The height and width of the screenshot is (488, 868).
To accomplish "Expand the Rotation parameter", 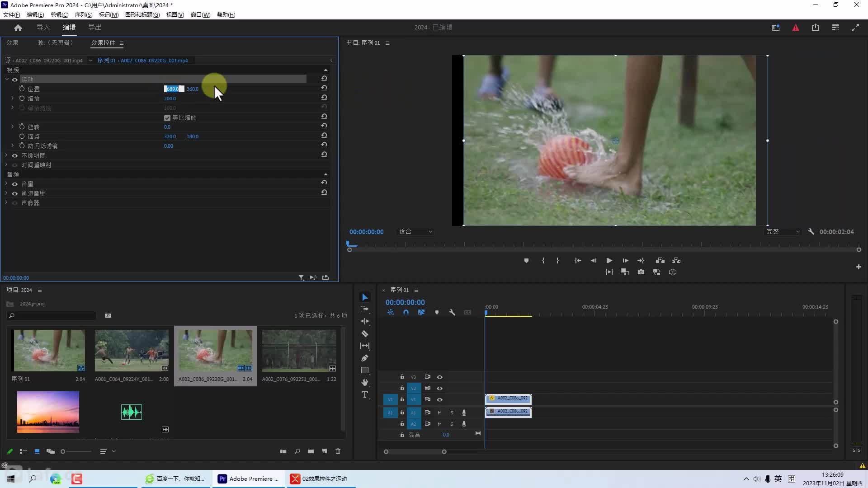I will pos(13,127).
